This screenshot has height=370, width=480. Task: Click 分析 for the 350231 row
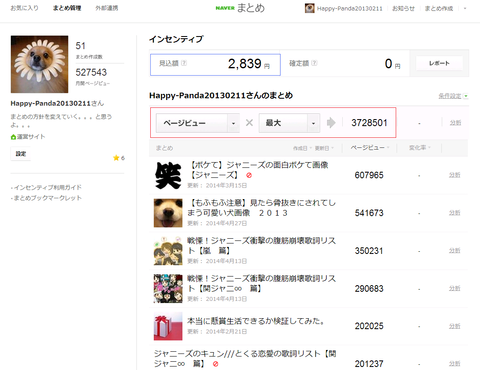coord(455,251)
